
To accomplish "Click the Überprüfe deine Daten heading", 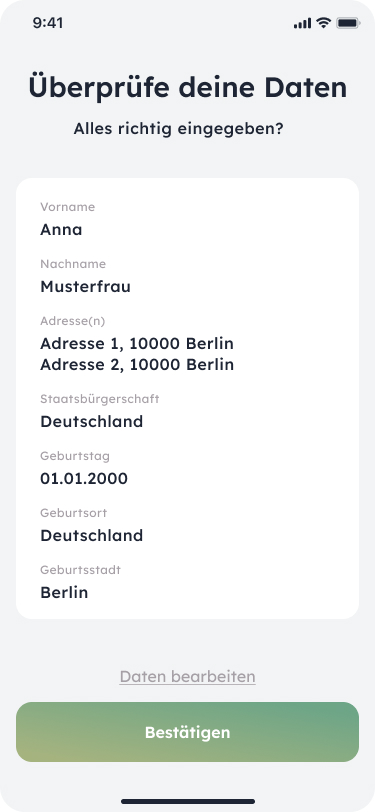I will pyautogui.click(x=188, y=88).
